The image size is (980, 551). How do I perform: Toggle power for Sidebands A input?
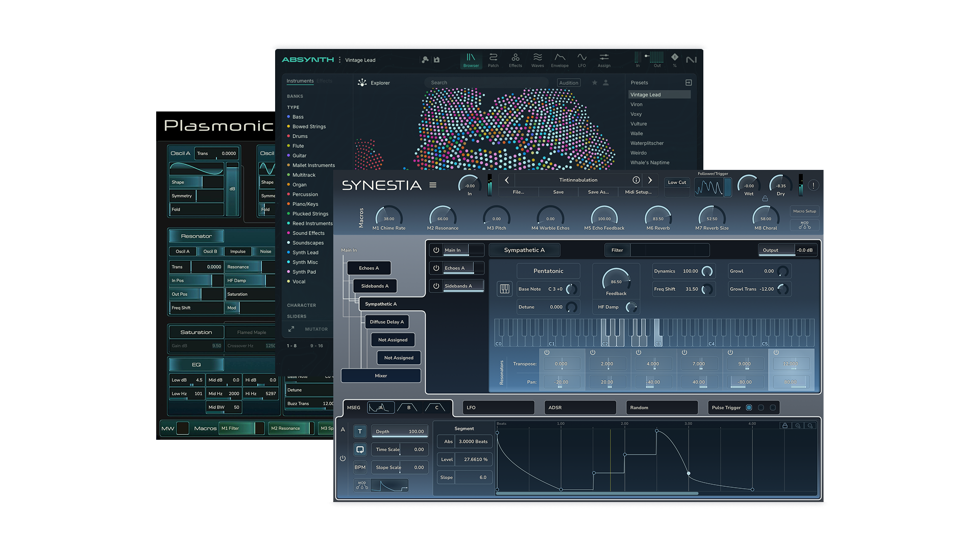tap(436, 286)
